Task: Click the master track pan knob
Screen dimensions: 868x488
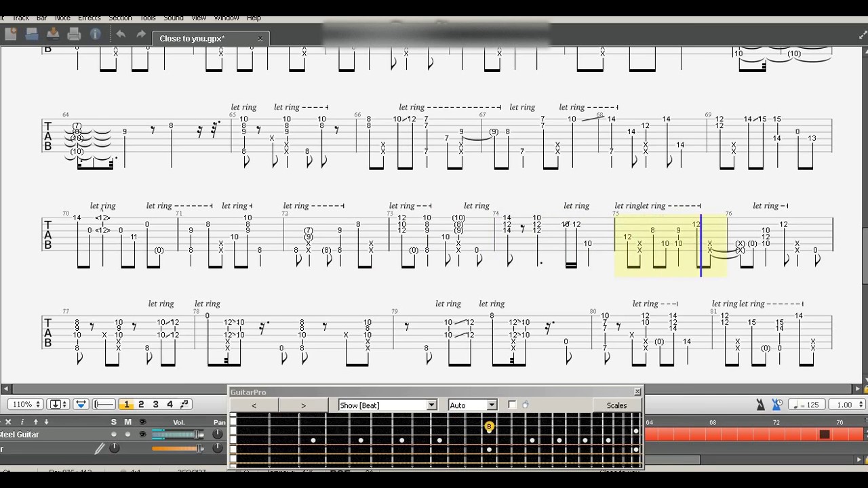Action: click(218, 448)
